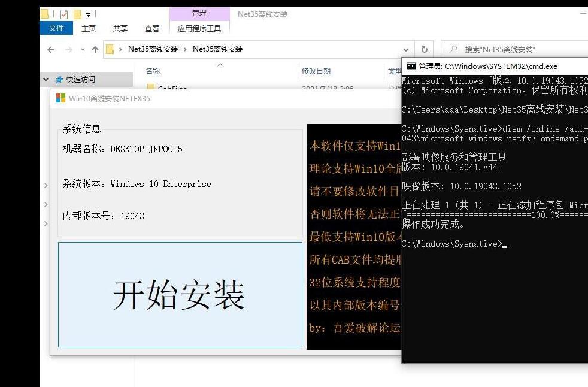Click the 部署映像服务和管理工具 line in cmd
This screenshot has height=387, width=588.
pos(454,157)
